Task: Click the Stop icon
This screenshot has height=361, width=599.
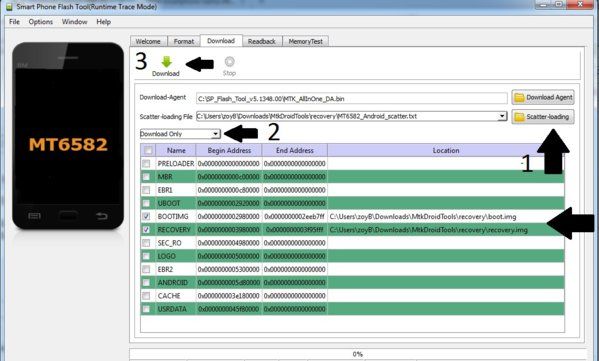Action: (229, 62)
